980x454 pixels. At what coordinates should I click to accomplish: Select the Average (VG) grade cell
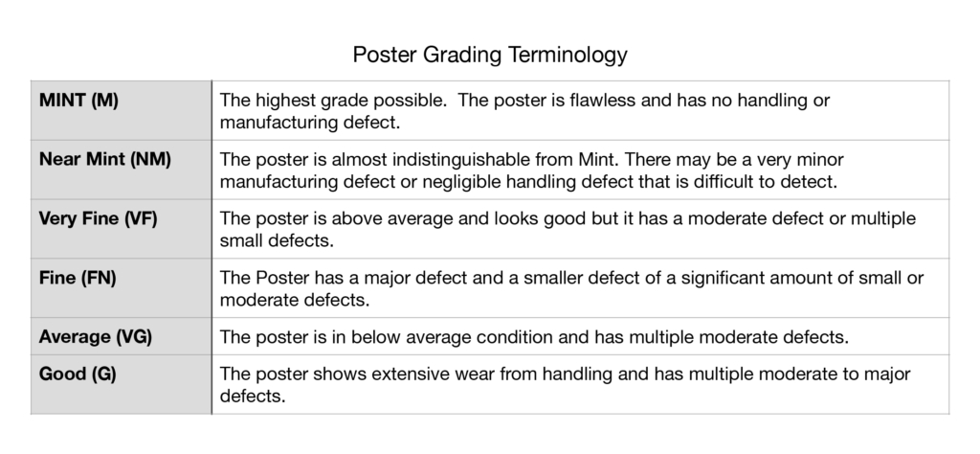(x=122, y=336)
